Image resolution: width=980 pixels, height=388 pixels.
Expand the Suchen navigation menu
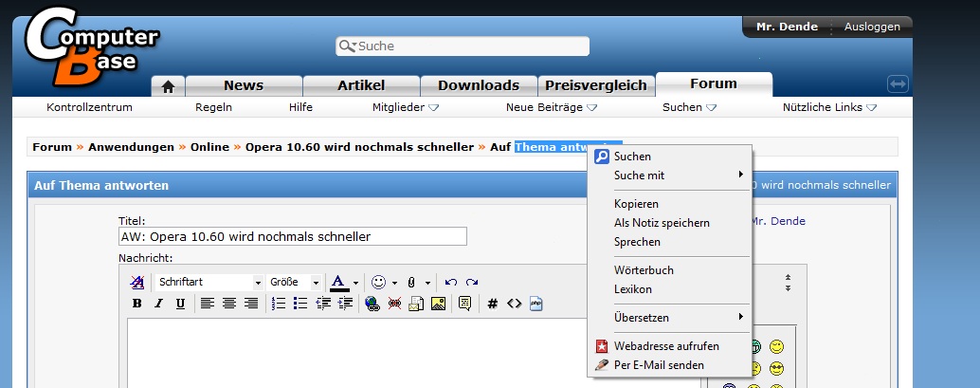(689, 107)
